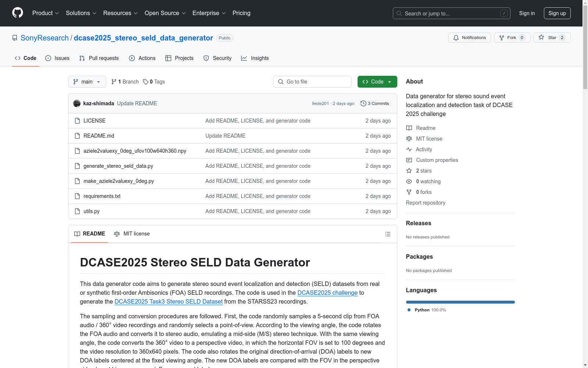Click the history clock icon near Commits
588x368 pixels.
[363, 103]
